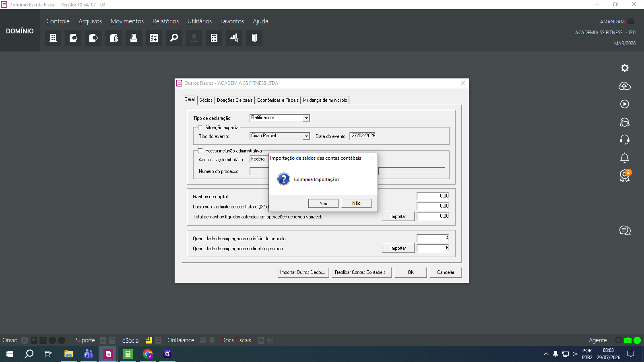Switch to the Mudança de município tab
This screenshot has width=644, height=362.
(x=325, y=100)
